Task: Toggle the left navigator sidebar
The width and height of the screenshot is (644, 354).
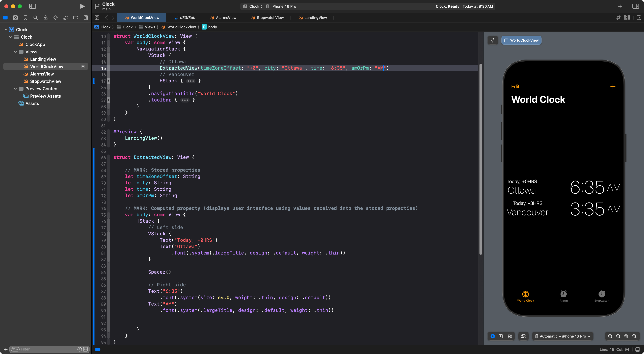Action: [x=33, y=6]
